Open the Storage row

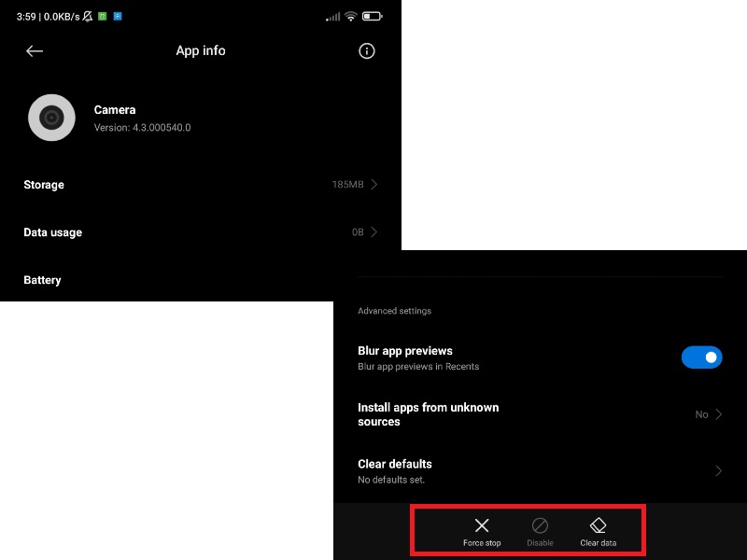201,184
